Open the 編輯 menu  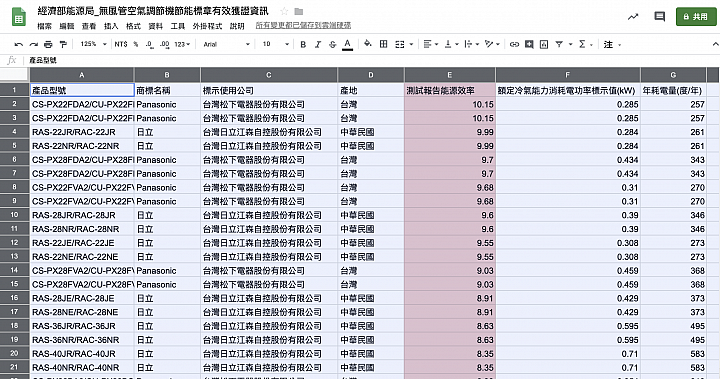click(67, 26)
